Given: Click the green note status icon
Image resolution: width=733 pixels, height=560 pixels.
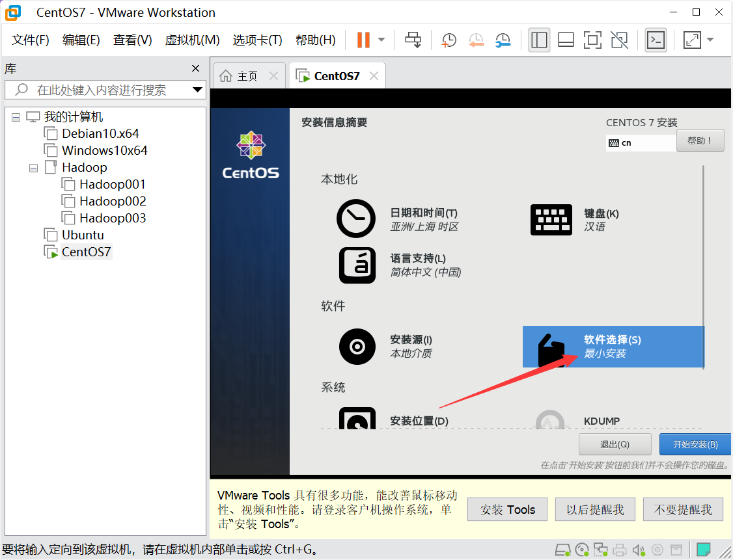Looking at the screenshot, I should (x=704, y=550).
